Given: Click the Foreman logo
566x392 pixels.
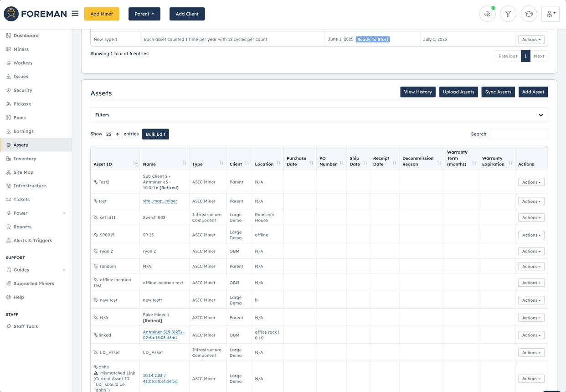Looking at the screenshot, I should pyautogui.click(x=36, y=14).
